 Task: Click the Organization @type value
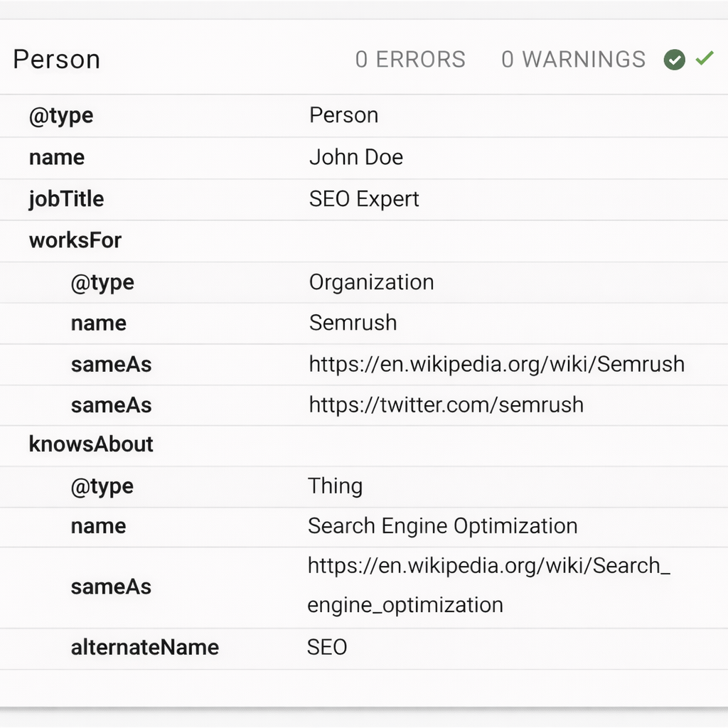point(371,282)
